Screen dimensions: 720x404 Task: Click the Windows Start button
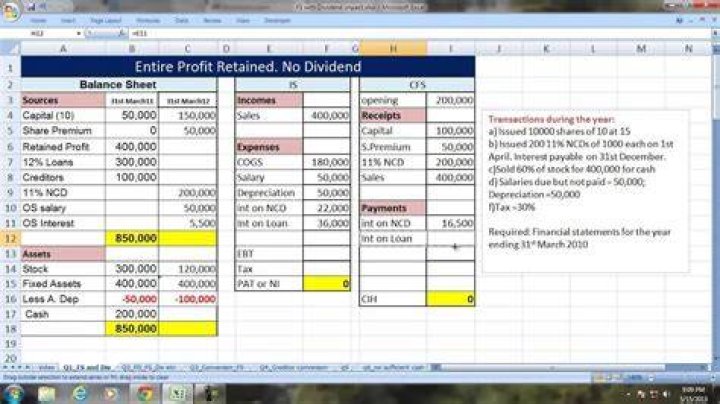point(14,394)
